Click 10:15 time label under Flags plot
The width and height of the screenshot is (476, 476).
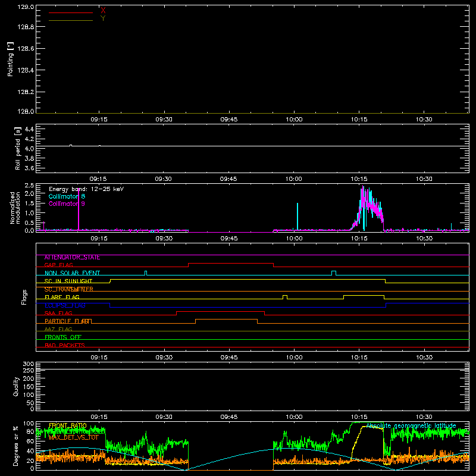coord(359,358)
